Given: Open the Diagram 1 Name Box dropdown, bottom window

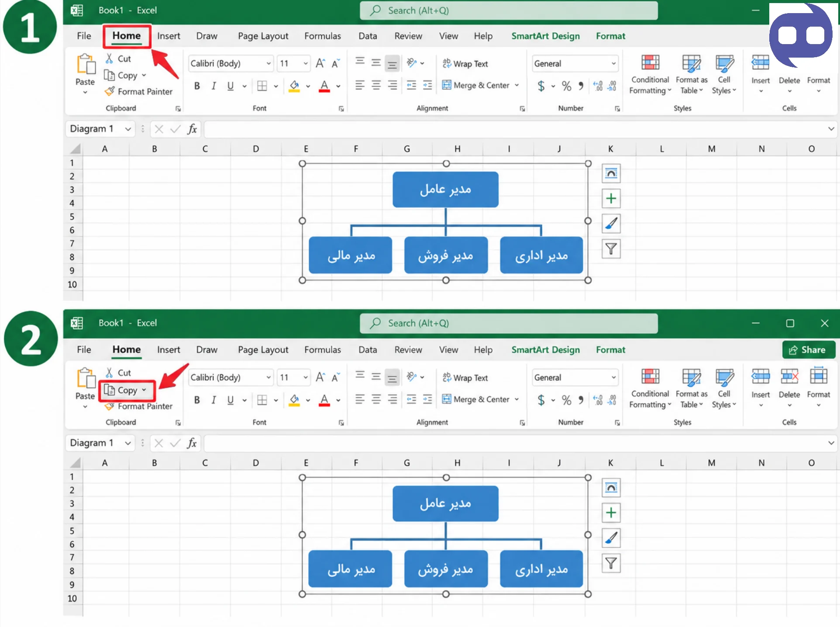Looking at the screenshot, I should [127, 443].
